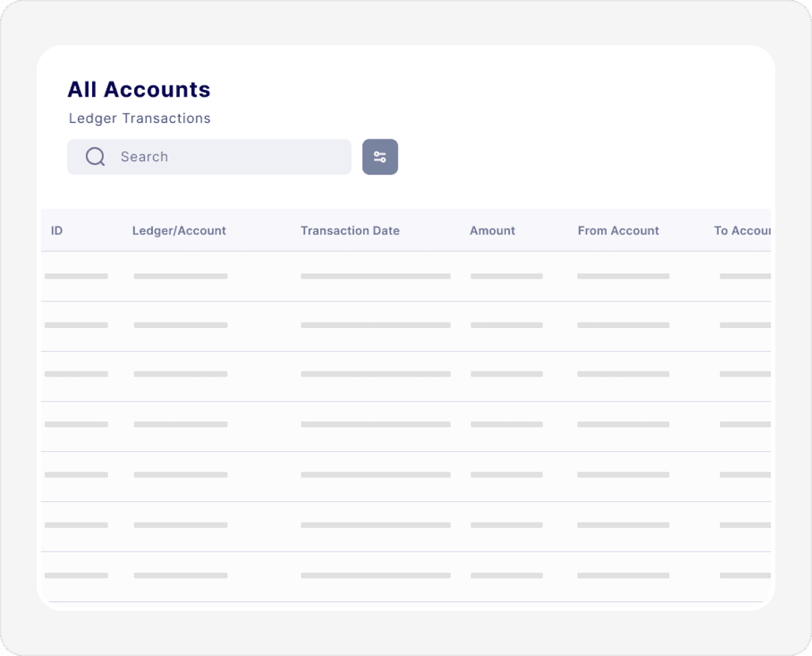This screenshot has height=656, width=812.
Task: Sort by the ID column header
Action: pyautogui.click(x=57, y=231)
